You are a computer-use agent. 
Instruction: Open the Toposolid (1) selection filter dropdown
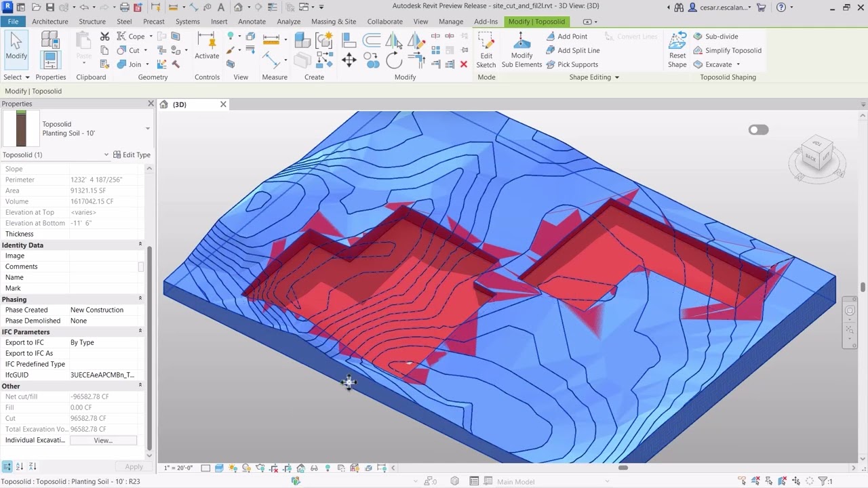107,155
